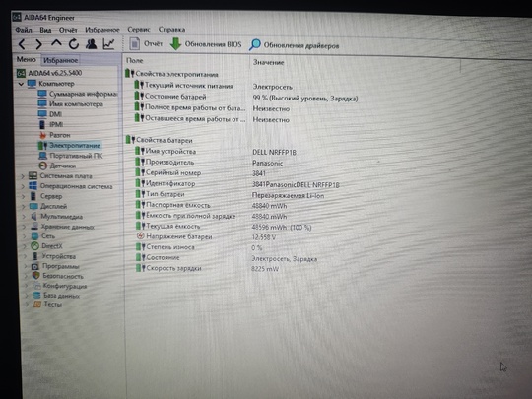Viewport: 532px width, 399px height.
Task: Expand the Системная плата tree node
Action: click(x=23, y=176)
